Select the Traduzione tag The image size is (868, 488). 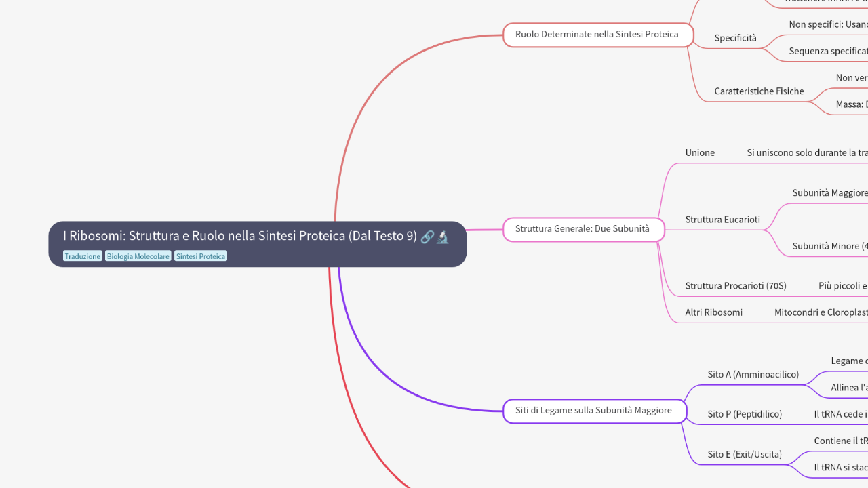pos(83,256)
